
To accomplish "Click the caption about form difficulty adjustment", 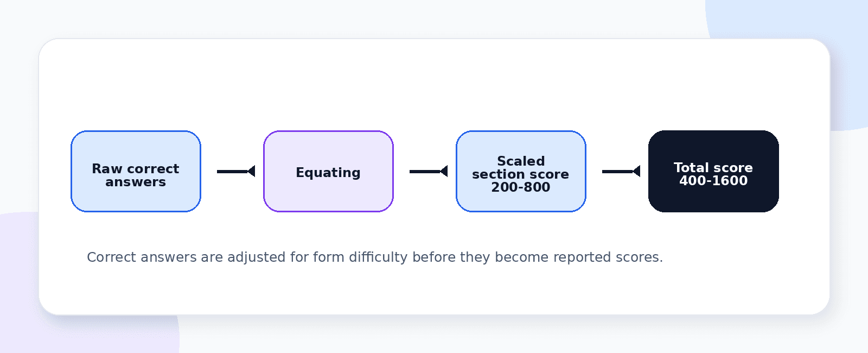I will [375, 257].
